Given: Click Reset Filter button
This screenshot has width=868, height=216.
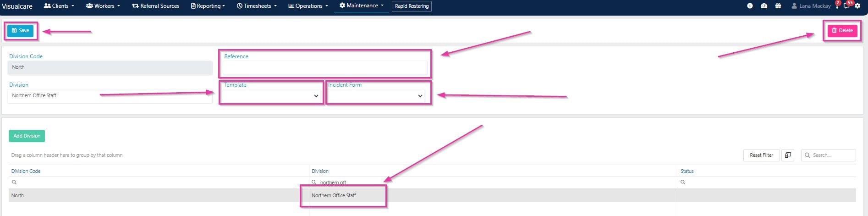Looking at the screenshot, I should point(761,155).
